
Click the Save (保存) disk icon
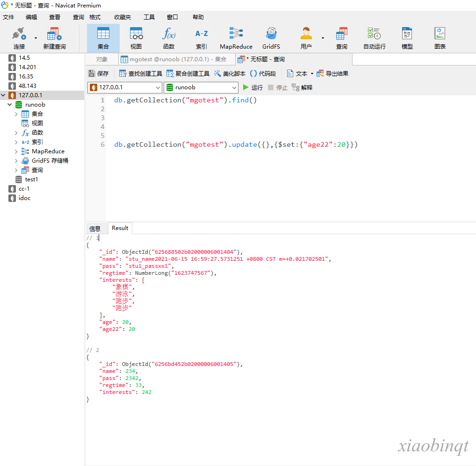tap(91, 73)
